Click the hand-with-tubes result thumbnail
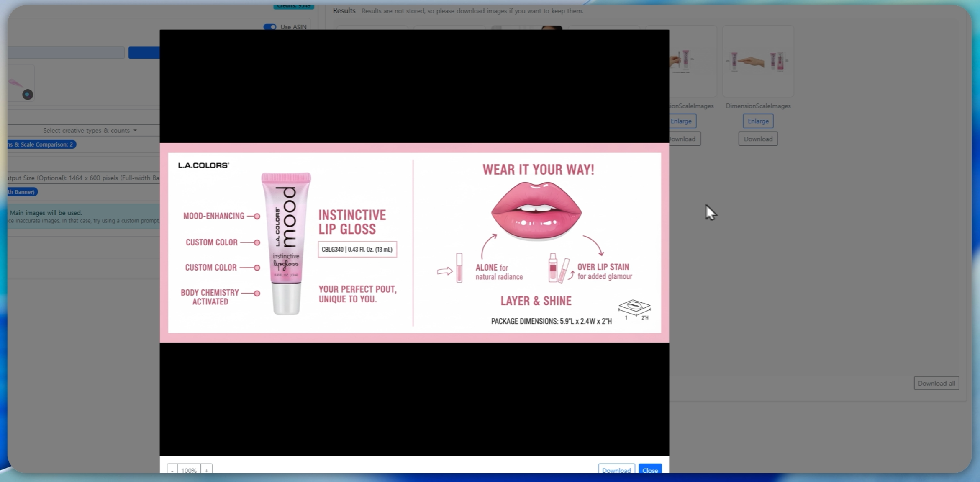This screenshot has width=980, height=482. point(758,62)
